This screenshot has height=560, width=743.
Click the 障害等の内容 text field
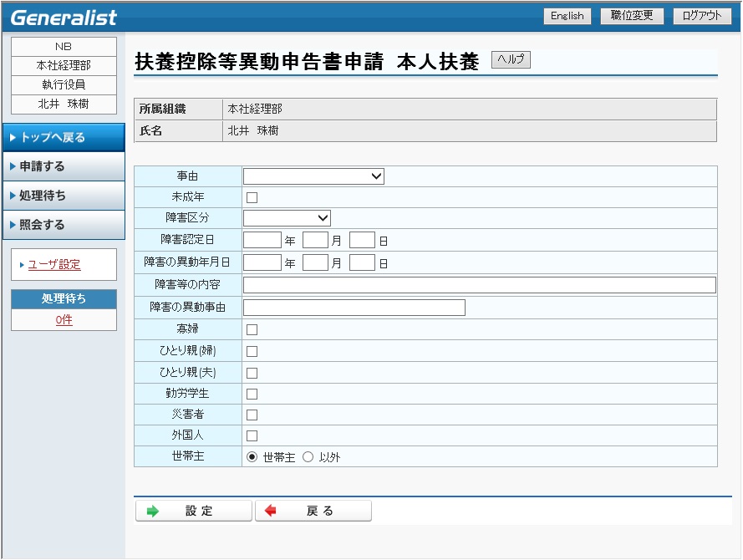click(x=480, y=285)
